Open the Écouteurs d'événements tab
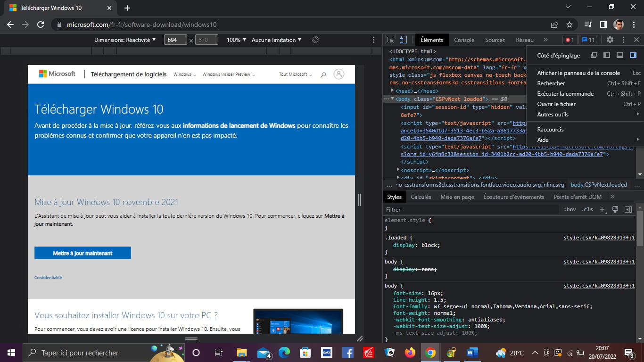The image size is (644, 362). 514,197
